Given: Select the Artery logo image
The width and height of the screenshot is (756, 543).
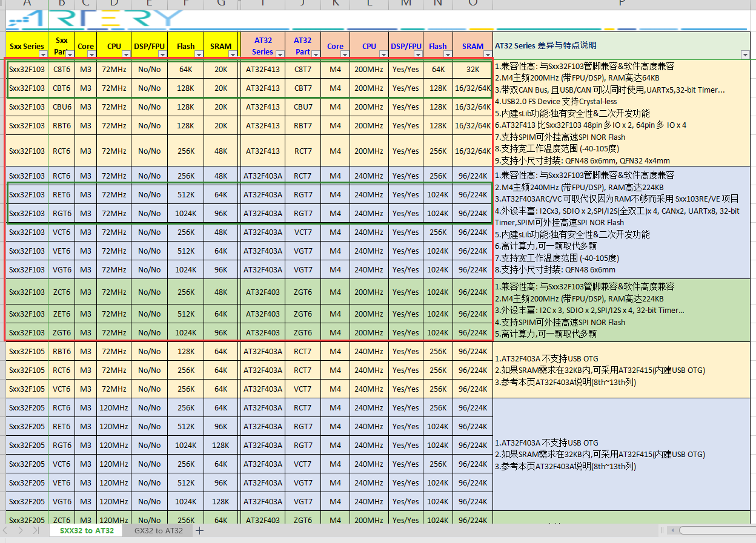Looking at the screenshot, I should [94, 19].
